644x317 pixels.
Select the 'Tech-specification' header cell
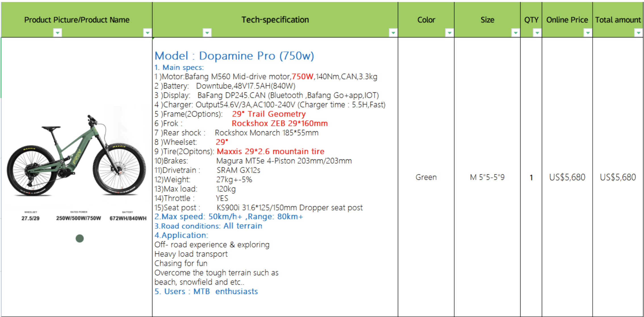click(275, 20)
